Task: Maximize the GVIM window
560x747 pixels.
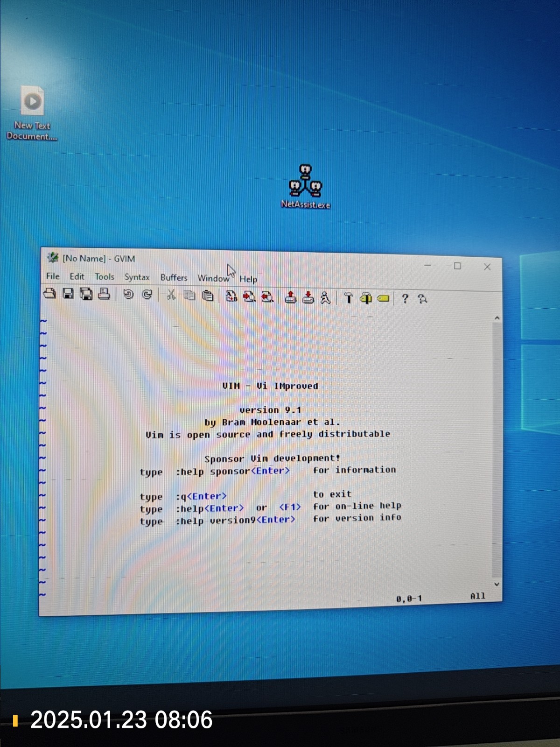Action: pyautogui.click(x=457, y=266)
